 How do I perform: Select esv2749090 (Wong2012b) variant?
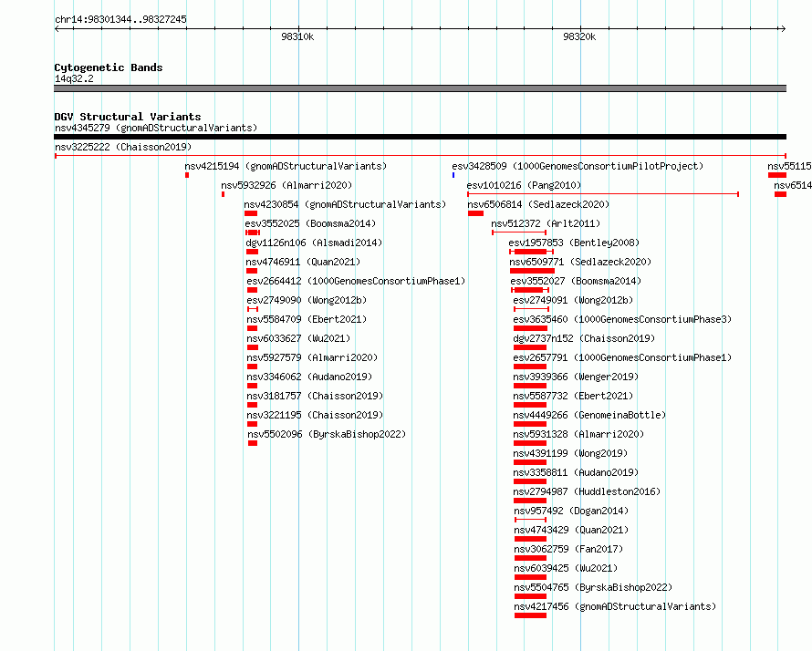(307, 300)
